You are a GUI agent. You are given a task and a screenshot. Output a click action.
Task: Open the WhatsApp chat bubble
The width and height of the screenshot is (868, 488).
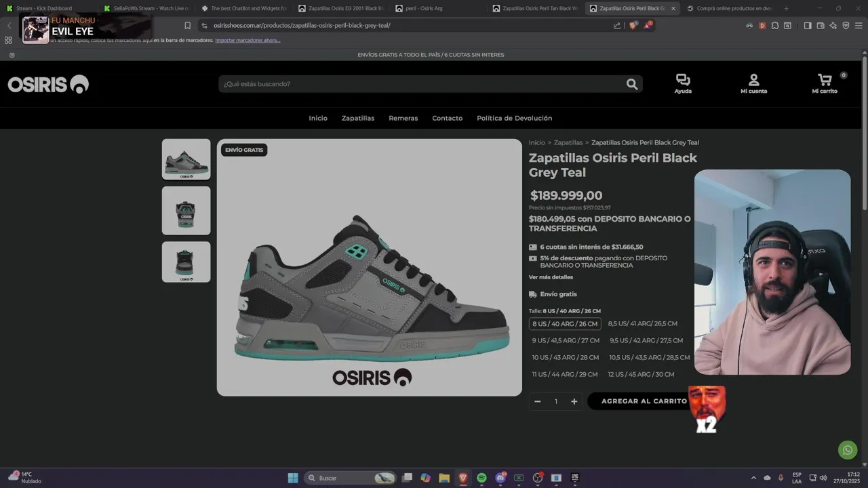tap(847, 449)
